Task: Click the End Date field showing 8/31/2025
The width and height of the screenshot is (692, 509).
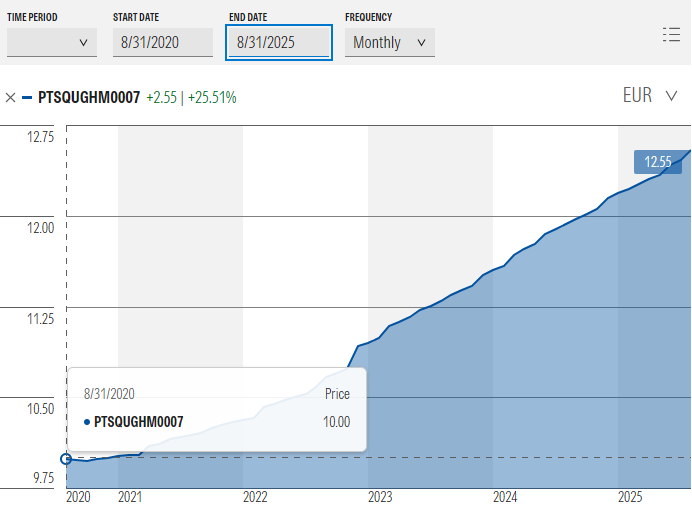Action: pyautogui.click(x=279, y=42)
